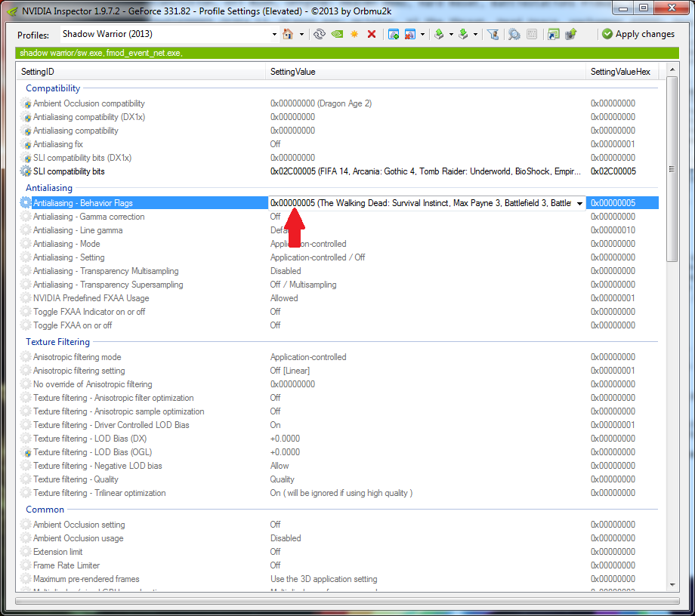Select the NVIDIA Predefined FXAA Usage row
The height and width of the screenshot is (616, 695).
coord(338,298)
